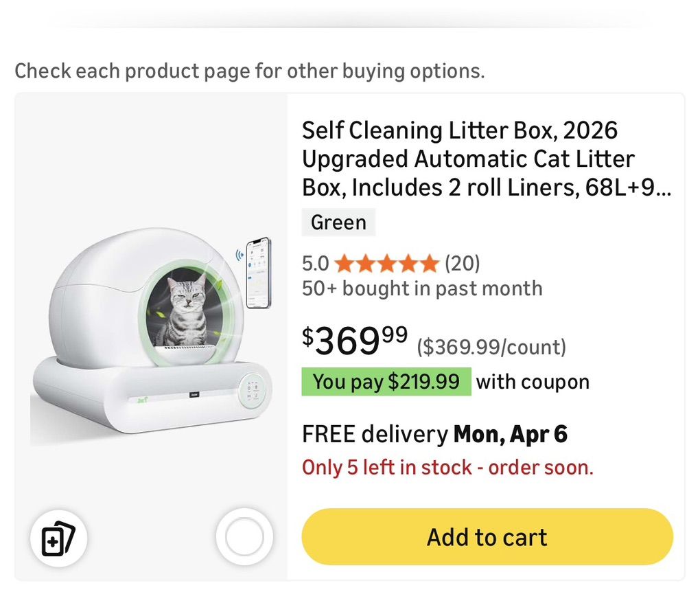
Task: Tap the Wi-Fi signal icon beside the phone
Action: [x=240, y=255]
